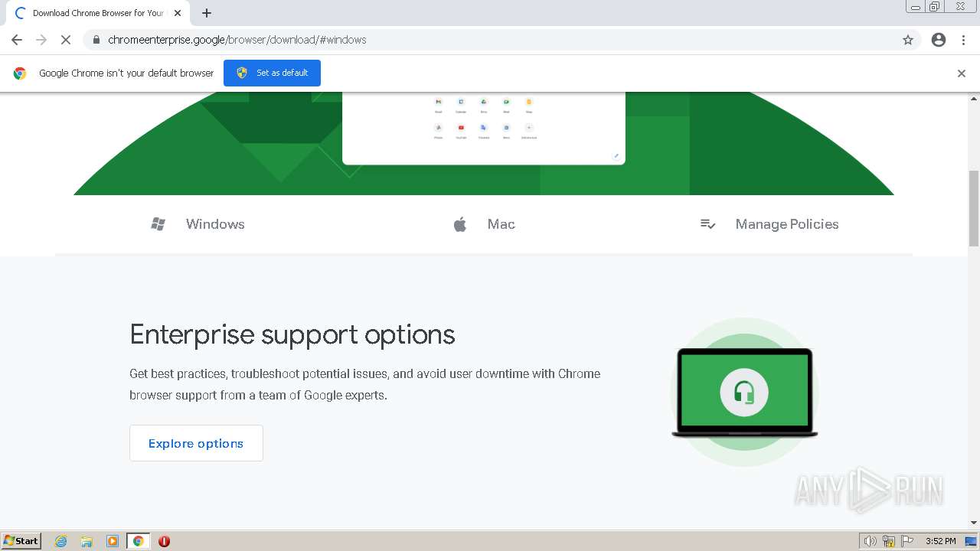Restore down the Chrome window
The image size is (980, 551).
click(935, 7)
